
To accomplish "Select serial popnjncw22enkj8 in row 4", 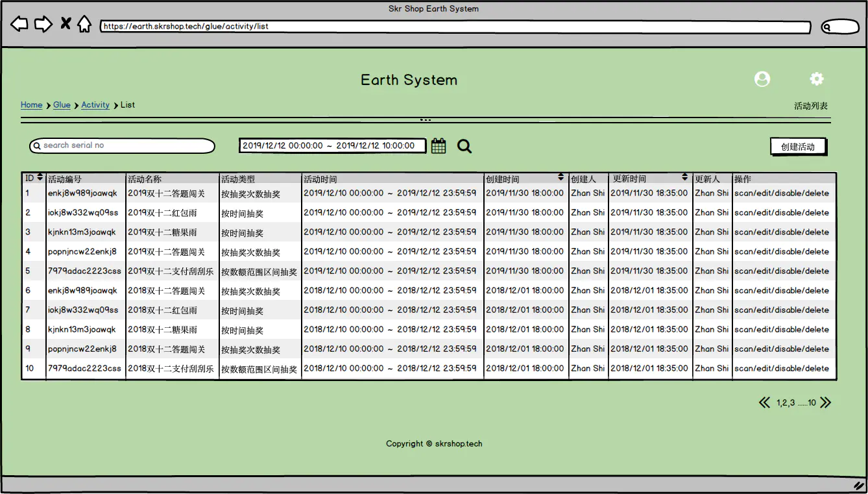I will 82,252.
